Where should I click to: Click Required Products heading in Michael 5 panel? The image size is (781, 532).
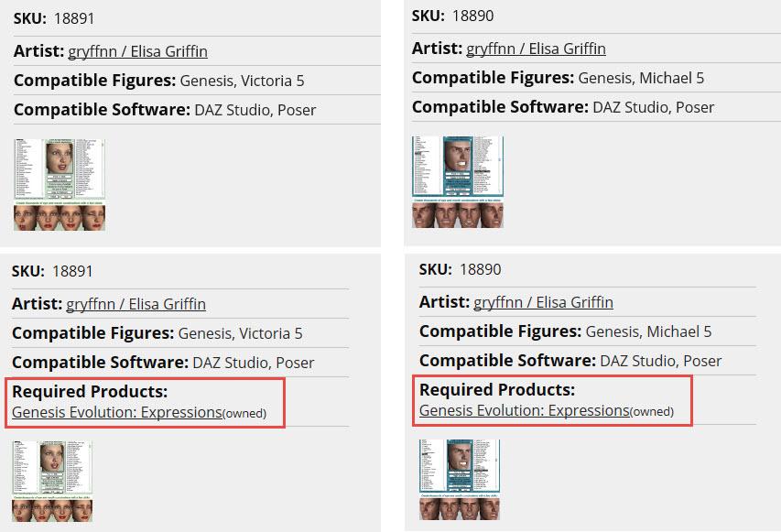click(x=497, y=390)
